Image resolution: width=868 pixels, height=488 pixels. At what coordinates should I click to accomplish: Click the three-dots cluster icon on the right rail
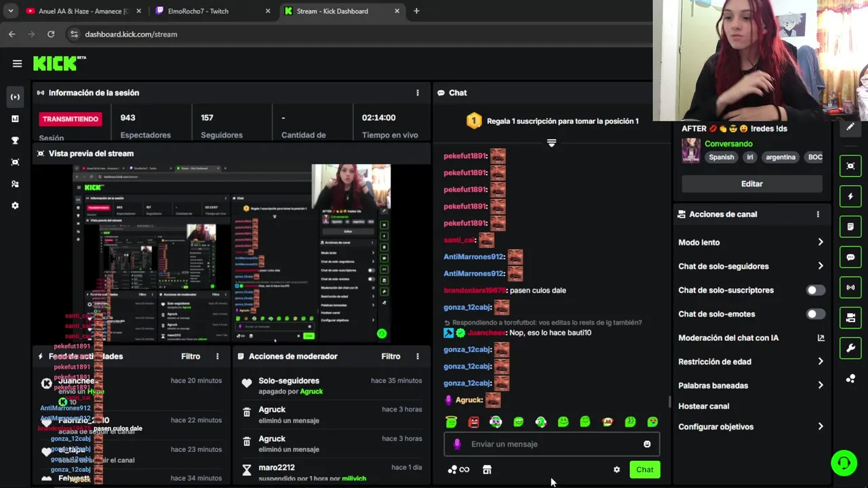tap(850, 379)
